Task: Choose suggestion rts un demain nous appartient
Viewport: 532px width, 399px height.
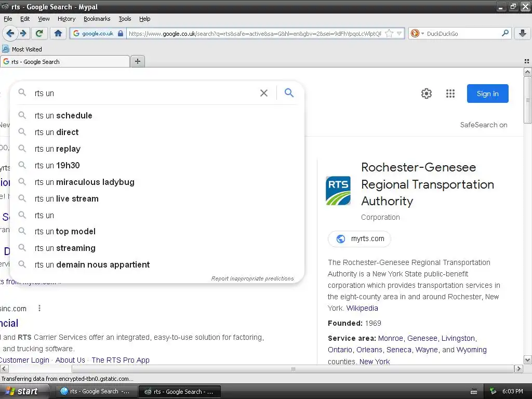Action: (x=157, y=264)
